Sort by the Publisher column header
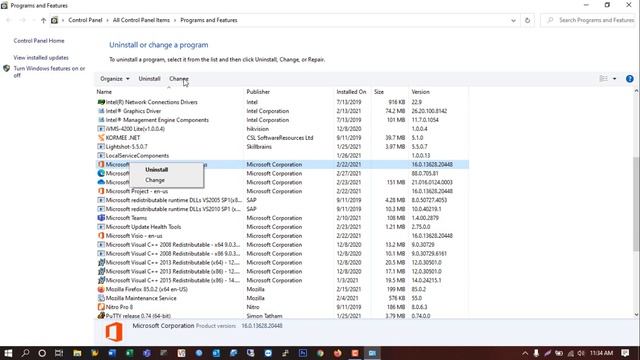This screenshot has width=640, height=360. point(258,92)
